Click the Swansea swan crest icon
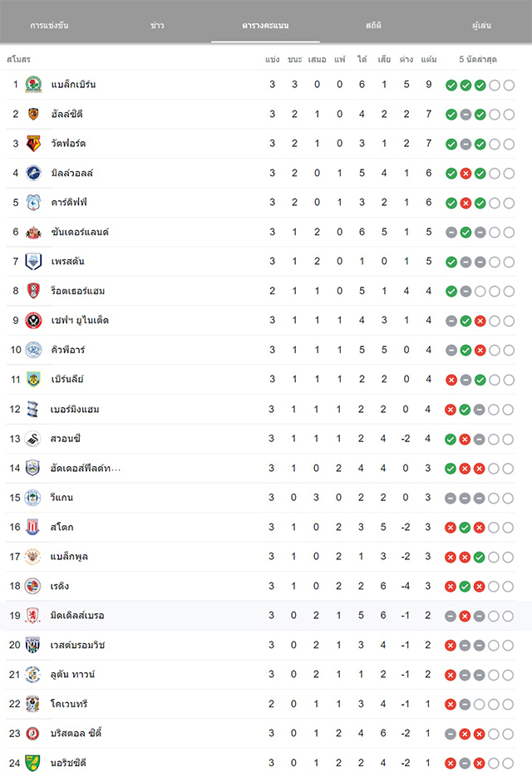 [33, 439]
